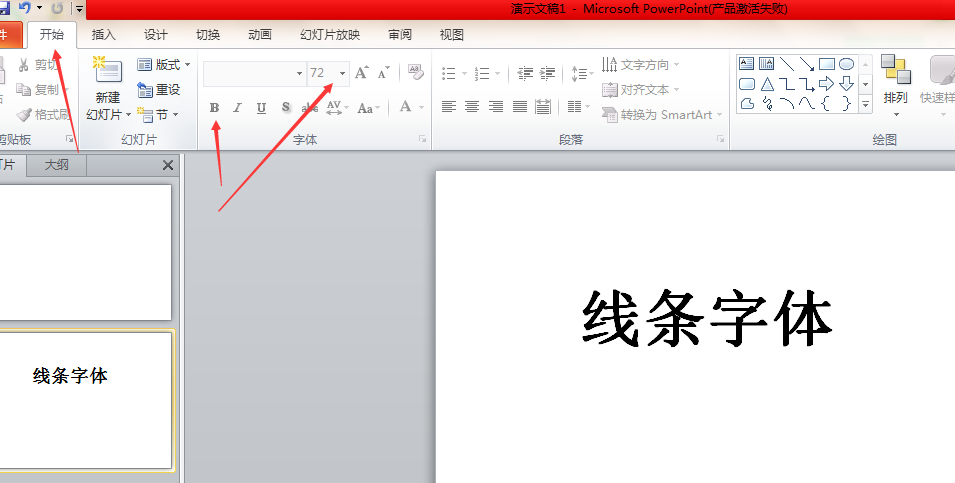This screenshot has width=955, height=483.
Task: Select the oval shape
Action: pyautogui.click(x=847, y=64)
